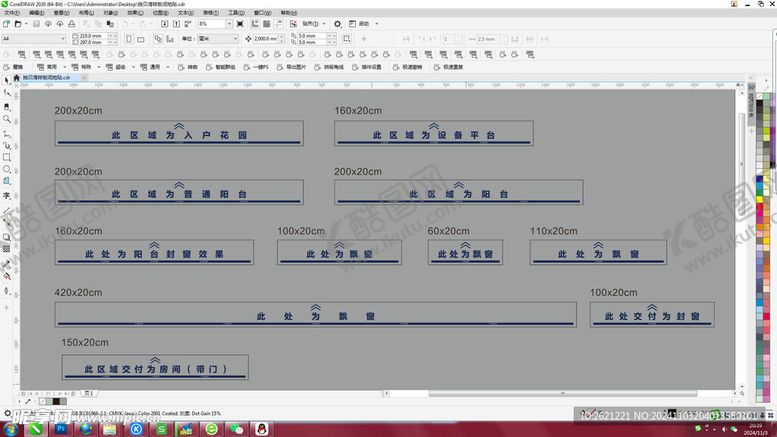Click the Print icon in toolbar
777x437 pixels.
pyautogui.click(x=72, y=24)
